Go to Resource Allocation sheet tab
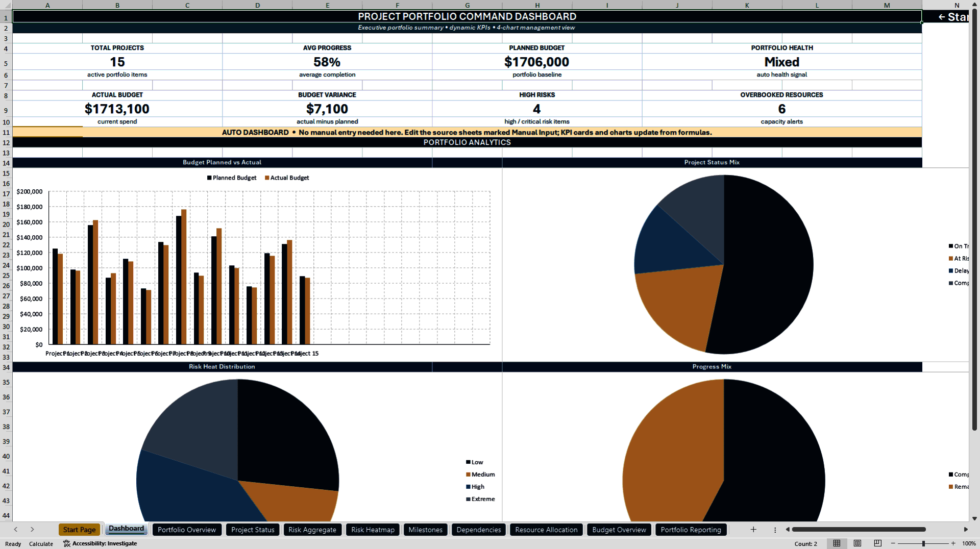The height and width of the screenshot is (549, 980). (546, 530)
